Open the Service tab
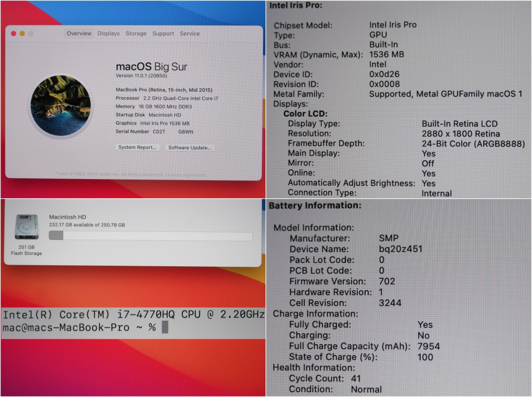 click(190, 34)
